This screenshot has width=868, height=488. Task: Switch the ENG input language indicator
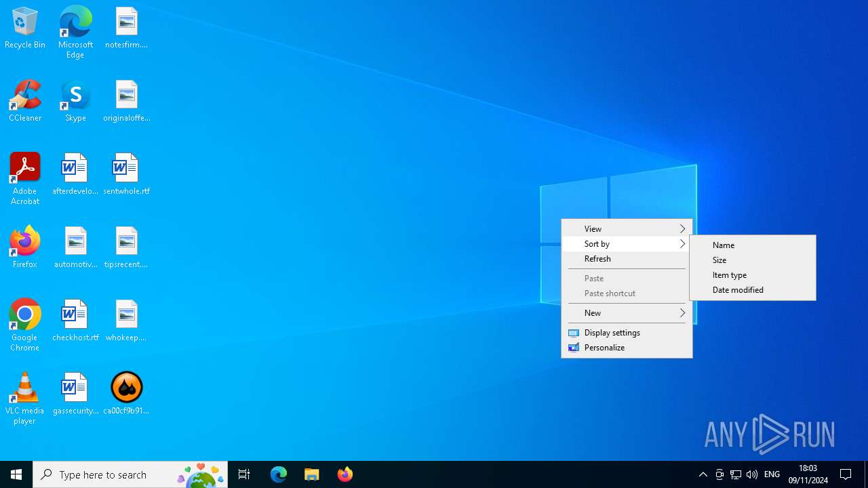[x=772, y=474]
